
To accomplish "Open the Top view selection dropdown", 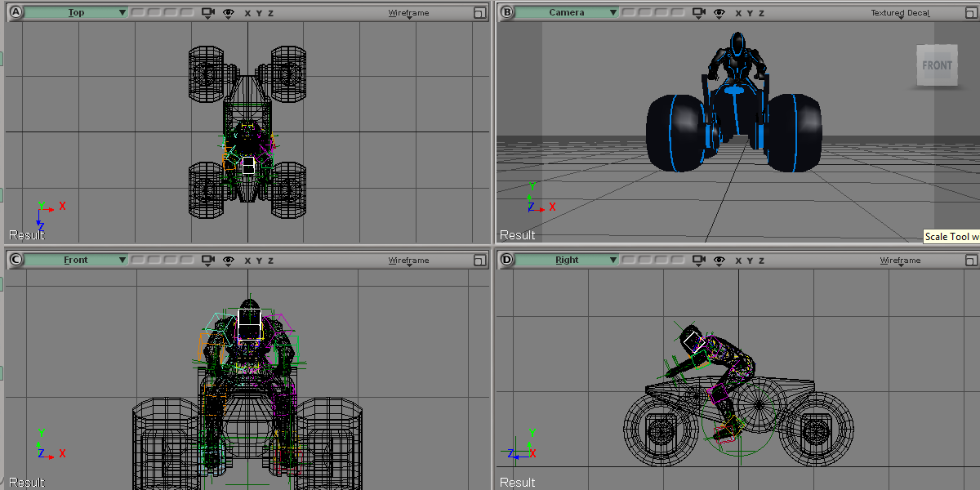I will tap(77, 13).
